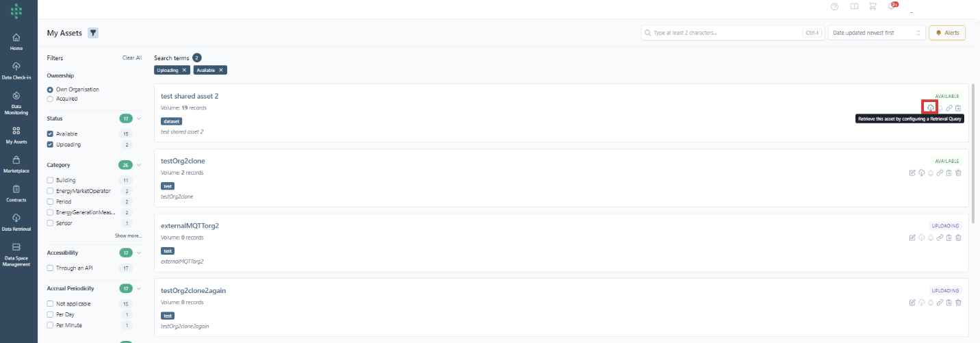Click Clear All filters link
This screenshot has width=980, height=343.
pyautogui.click(x=132, y=58)
